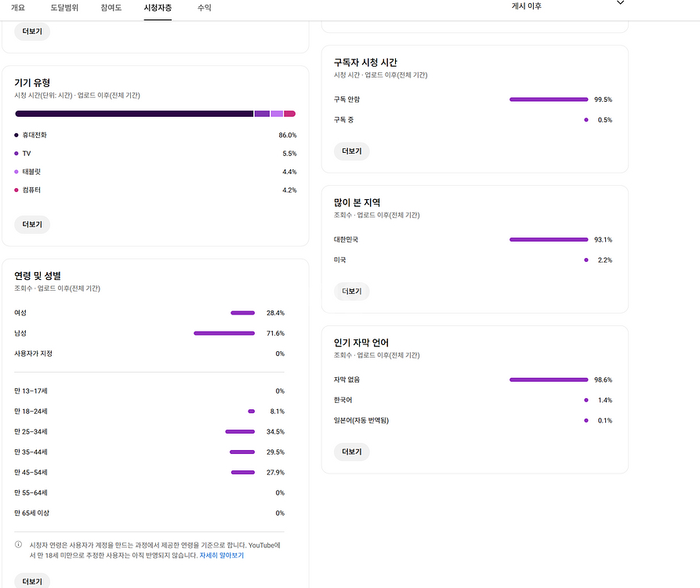Click 더보기 under 기기 유형
Viewport: 700px width, 588px height.
tap(31, 224)
